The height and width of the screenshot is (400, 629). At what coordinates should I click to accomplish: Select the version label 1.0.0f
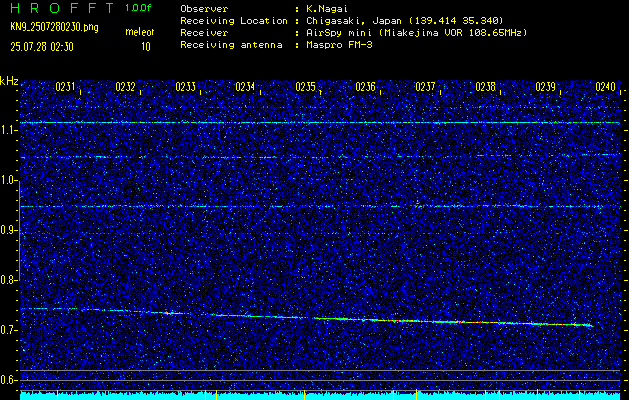138,8
